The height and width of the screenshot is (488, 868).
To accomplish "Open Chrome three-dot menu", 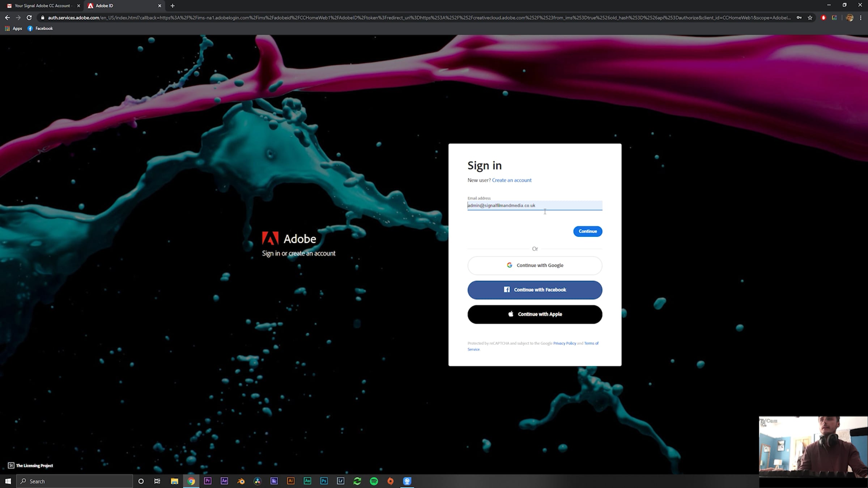I will click(x=861, y=17).
